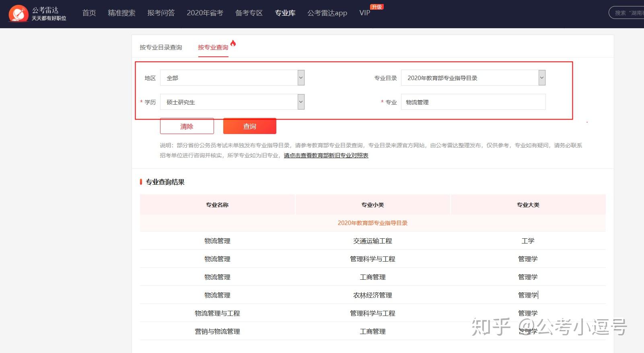Click the 专业 input containing 物流管理
Viewport: 644px width, 353px height.
473,102
